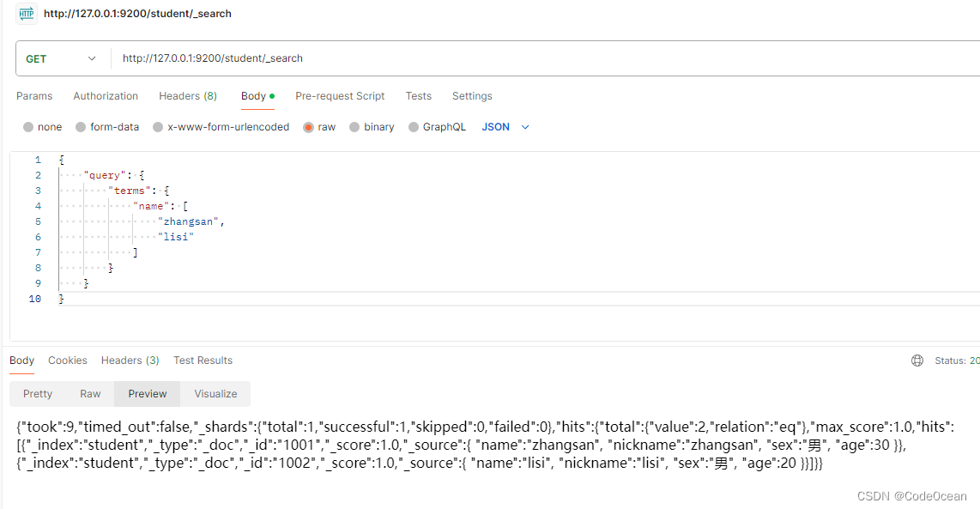
Task: Switch response view to Visualize
Action: click(215, 394)
